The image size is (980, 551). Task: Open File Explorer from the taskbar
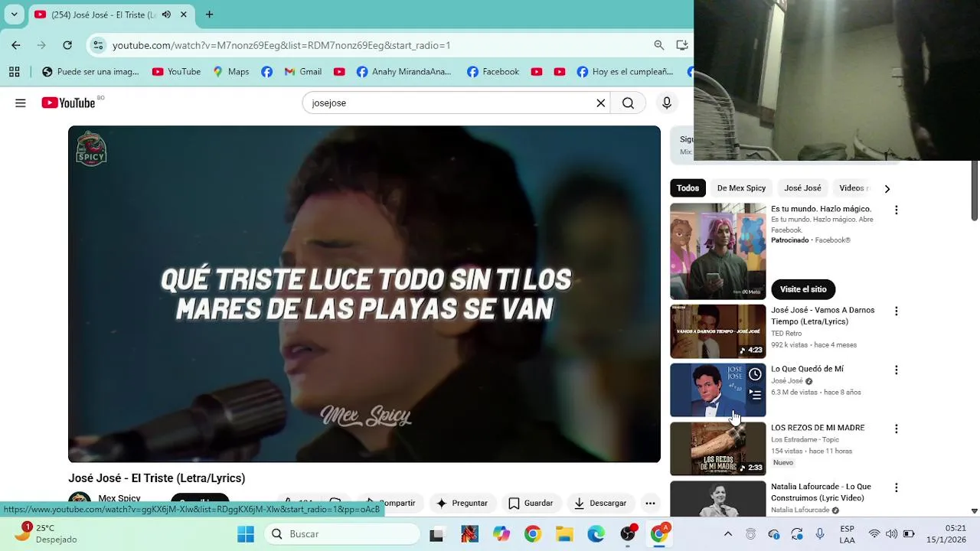click(x=564, y=534)
